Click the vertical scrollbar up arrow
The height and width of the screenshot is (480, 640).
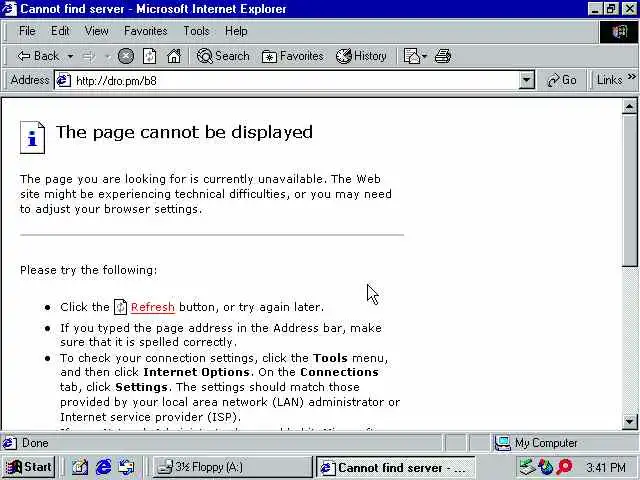click(x=629, y=107)
